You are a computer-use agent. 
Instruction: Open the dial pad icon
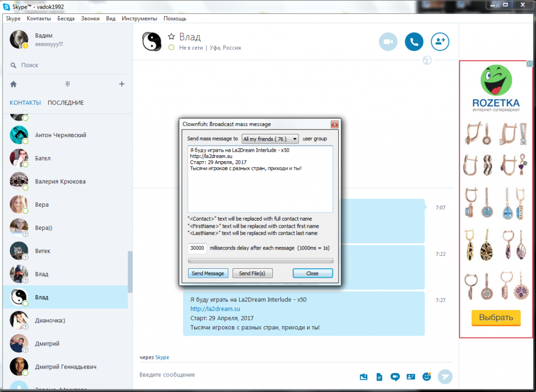click(x=68, y=84)
